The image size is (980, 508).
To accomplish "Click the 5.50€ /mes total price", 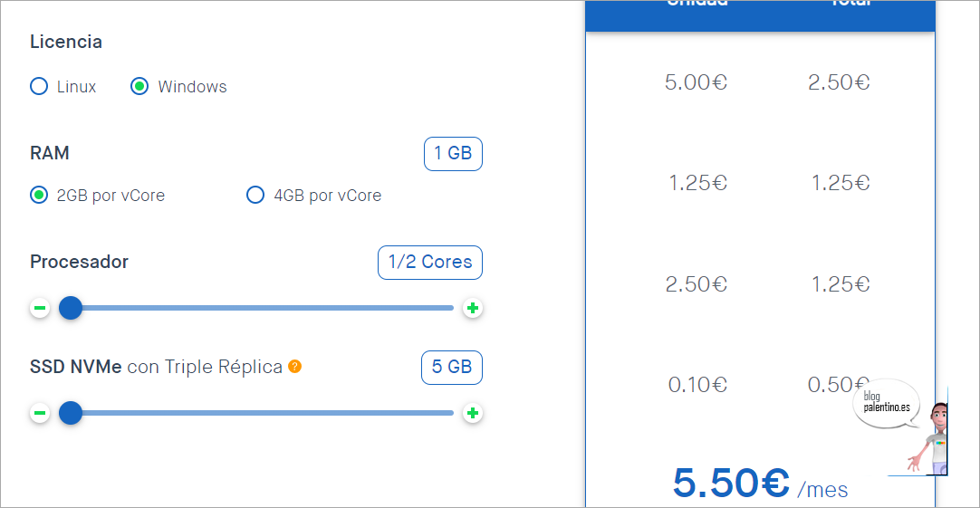I will 759,484.
